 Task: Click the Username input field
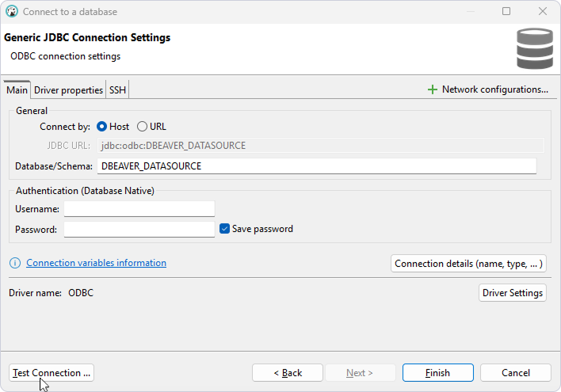(139, 209)
